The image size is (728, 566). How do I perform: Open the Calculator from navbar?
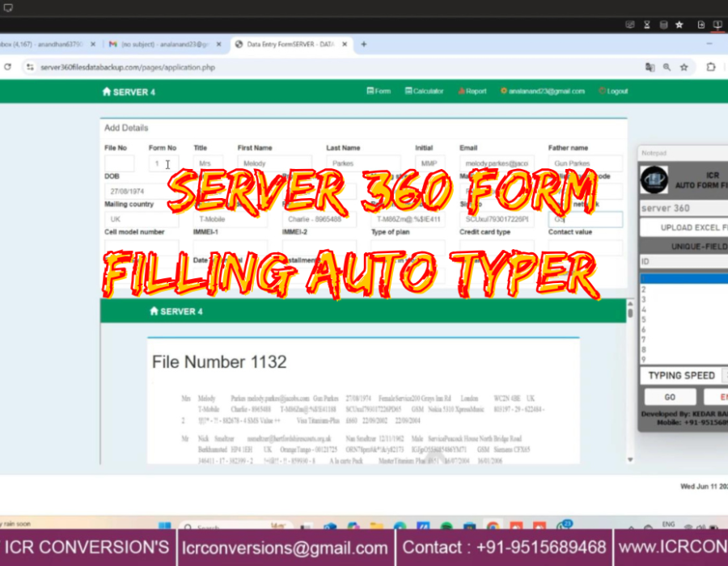(424, 91)
